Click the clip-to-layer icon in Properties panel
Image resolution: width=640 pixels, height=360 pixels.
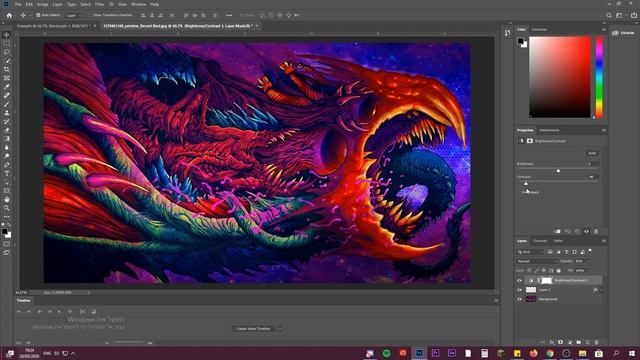pos(558,231)
